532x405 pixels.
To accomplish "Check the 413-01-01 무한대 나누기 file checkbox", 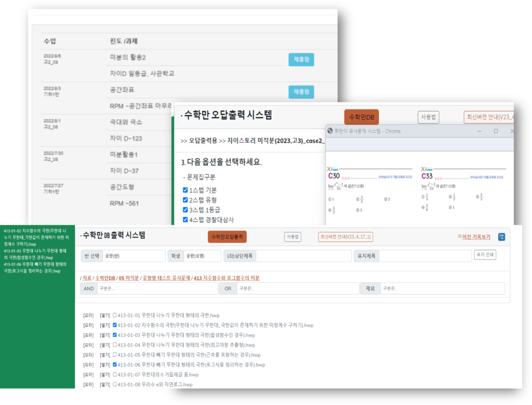I will [x=115, y=315].
